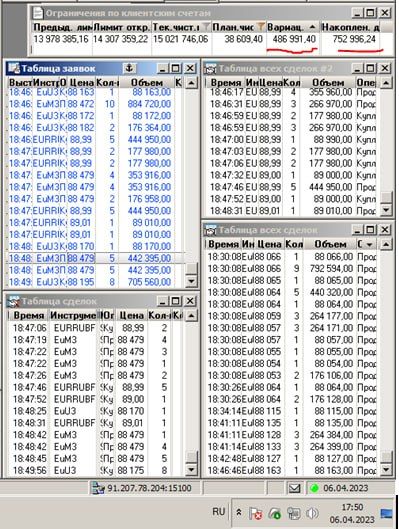Switch keyboard language via RU indicator
Screen dimensions: 399x529
(219, 512)
